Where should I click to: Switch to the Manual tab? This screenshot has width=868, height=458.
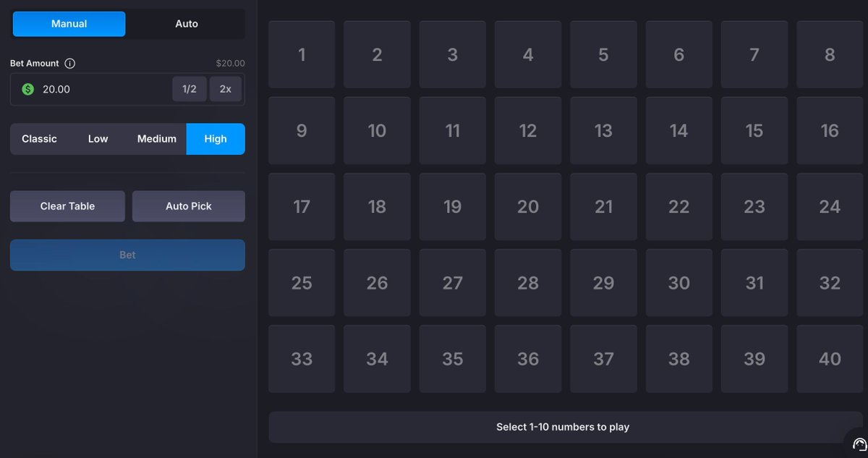coord(69,24)
